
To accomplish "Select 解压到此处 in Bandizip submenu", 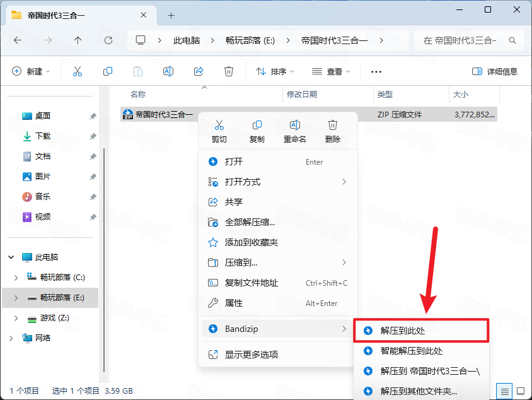I will [x=421, y=331].
